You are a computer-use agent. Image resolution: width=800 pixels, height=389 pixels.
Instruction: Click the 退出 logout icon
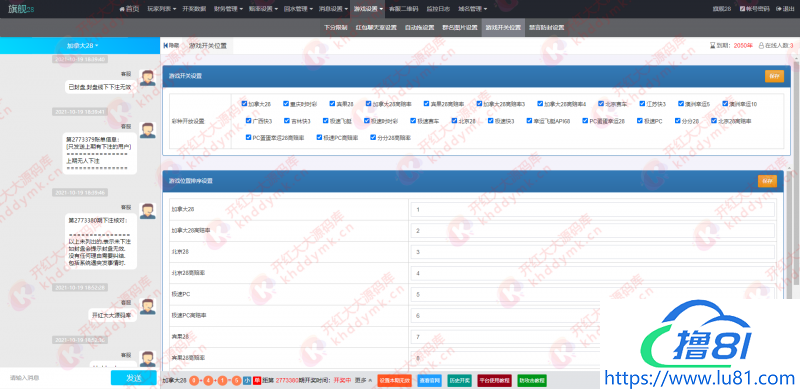(778, 9)
